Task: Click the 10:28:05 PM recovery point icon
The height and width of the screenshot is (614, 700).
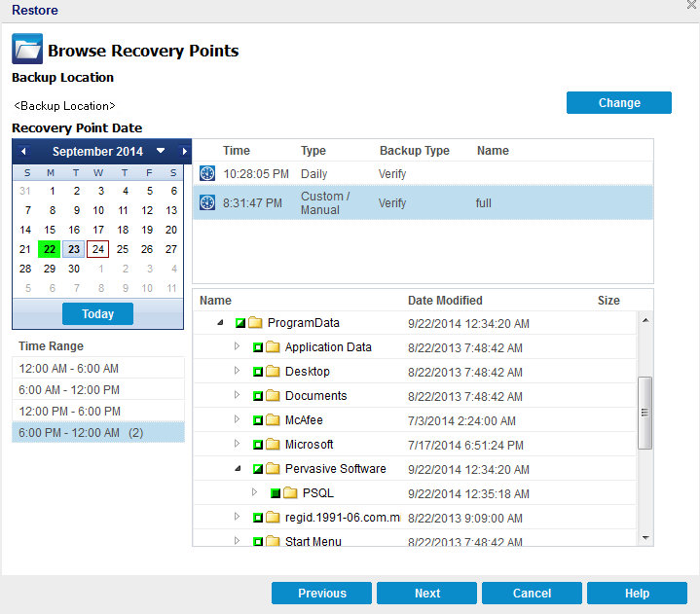Action: tap(206, 173)
